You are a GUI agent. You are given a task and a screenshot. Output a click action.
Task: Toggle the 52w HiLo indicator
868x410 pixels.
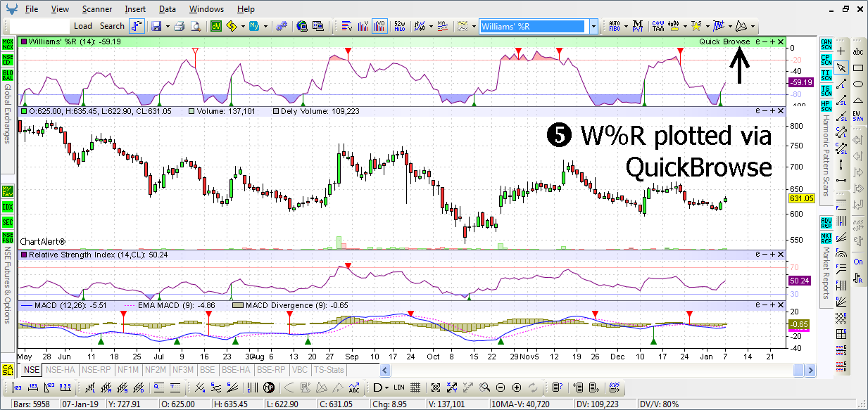click(x=400, y=26)
